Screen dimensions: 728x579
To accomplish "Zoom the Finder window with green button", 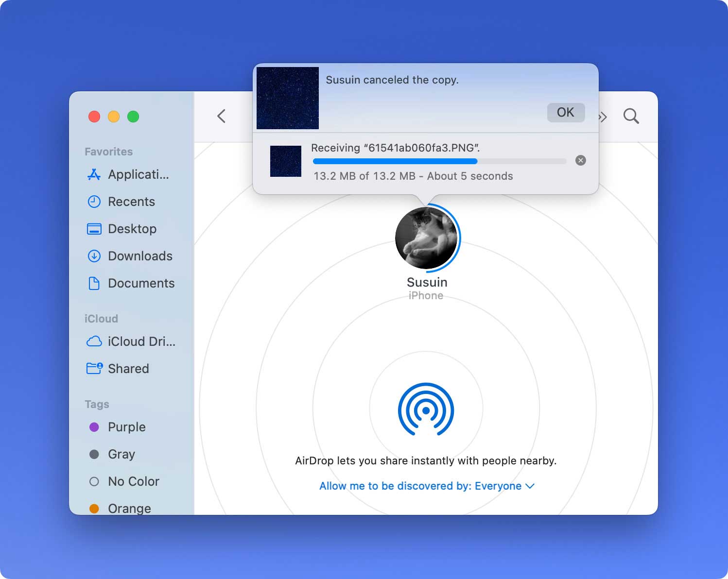I will pos(133,117).
